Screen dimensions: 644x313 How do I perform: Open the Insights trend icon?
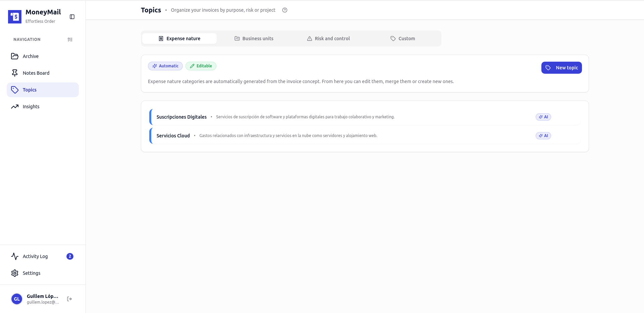pyautogui.click(x=15, y=106)
